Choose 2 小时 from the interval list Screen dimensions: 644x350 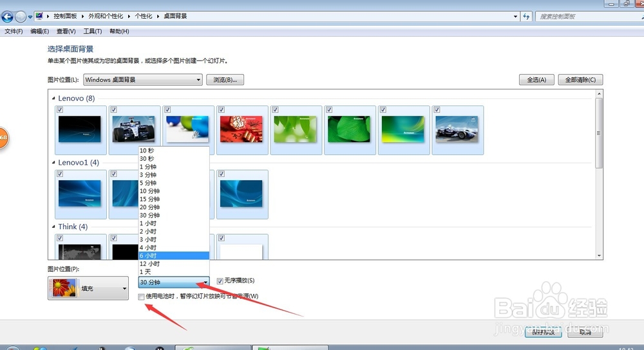[174, 232]
